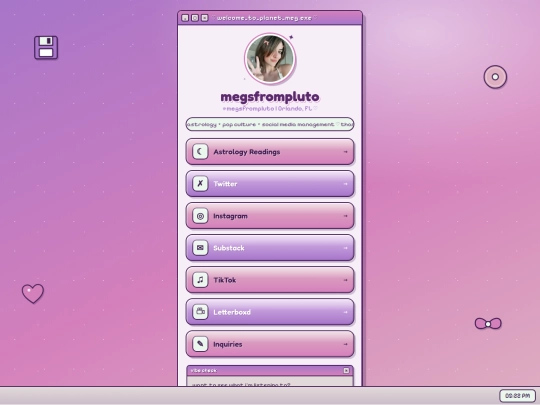Click the camera icon on Instagram button
This screenshot has width=540, height=405.
click(x=200, y=216)
